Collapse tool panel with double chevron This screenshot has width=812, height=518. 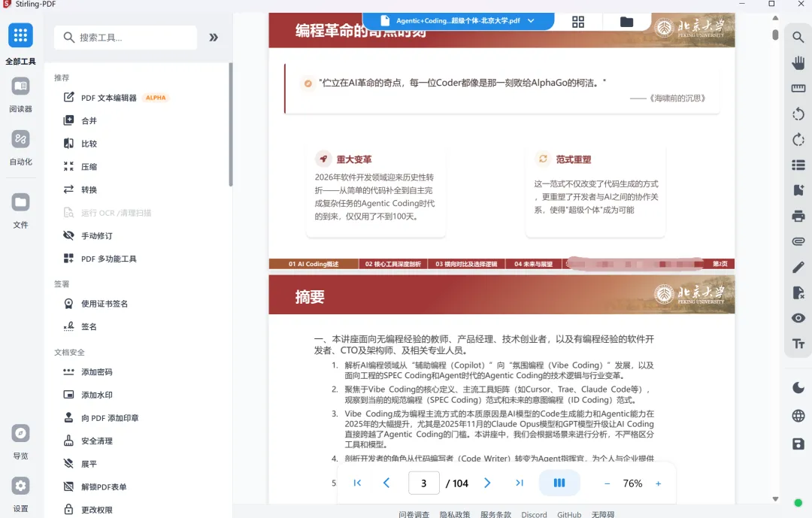pos(214,38)
